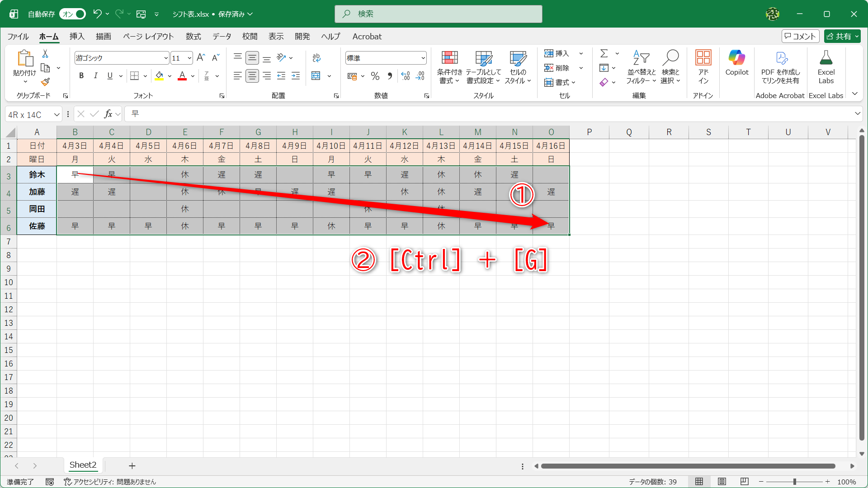Click the コメント comments button

[800, 36]
